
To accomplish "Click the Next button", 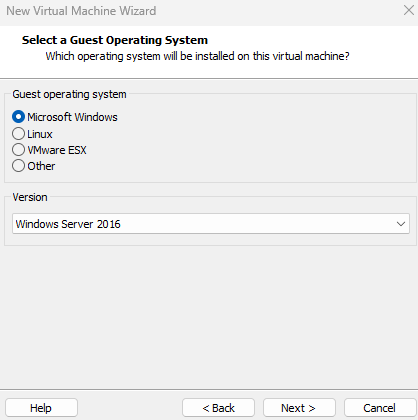I will click(299, 408).
